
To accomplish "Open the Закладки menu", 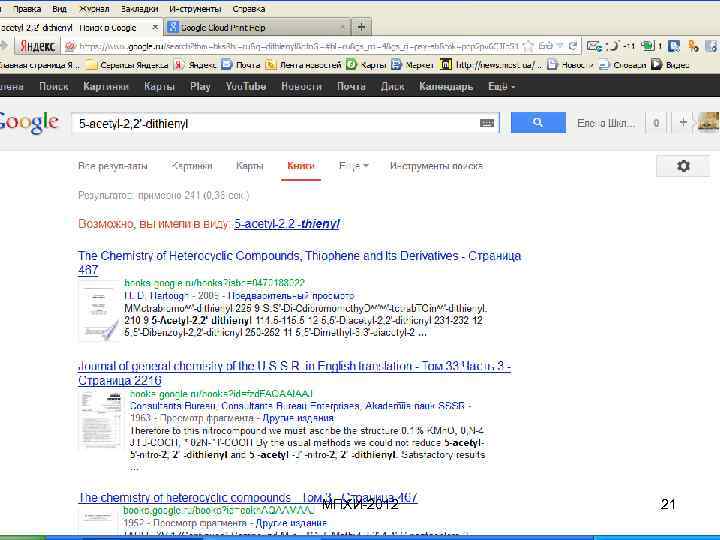I will click(x=140, y=9).
